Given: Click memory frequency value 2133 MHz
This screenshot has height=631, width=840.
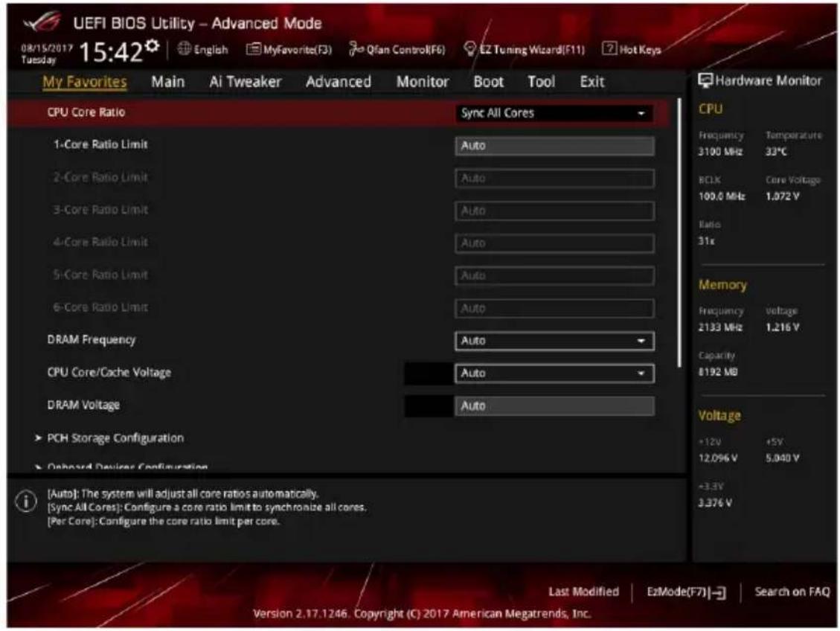Looking at the screenshot, I should tap(720, 327).
